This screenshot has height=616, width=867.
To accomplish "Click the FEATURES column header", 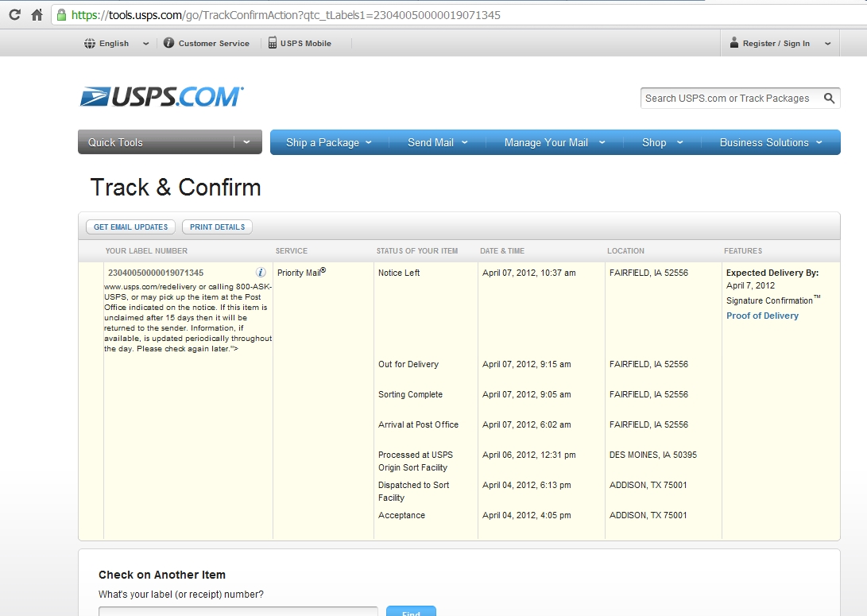I will (x=742, y=251).
